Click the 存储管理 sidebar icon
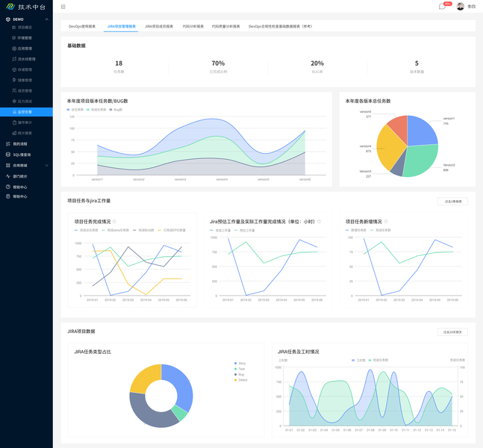Image resolution: width=483 pixels, height=448 pixels. 14,69
